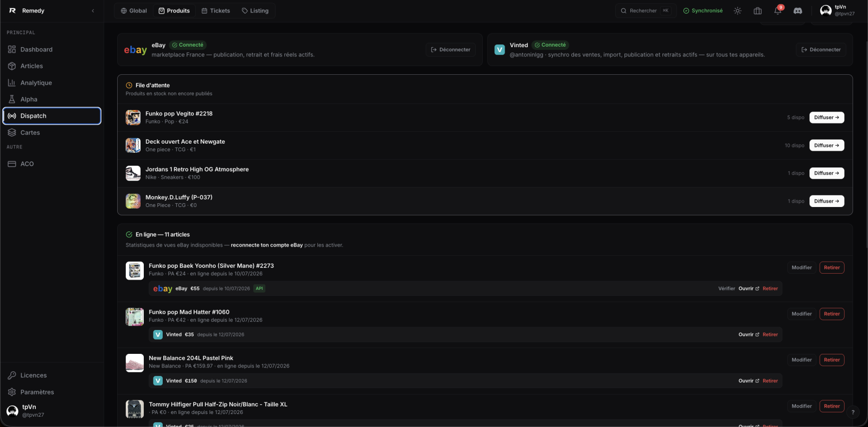This screenshot has width=868, height=427.
Task: Open ACO in the sidebar
Action: (x=52, y=164)
